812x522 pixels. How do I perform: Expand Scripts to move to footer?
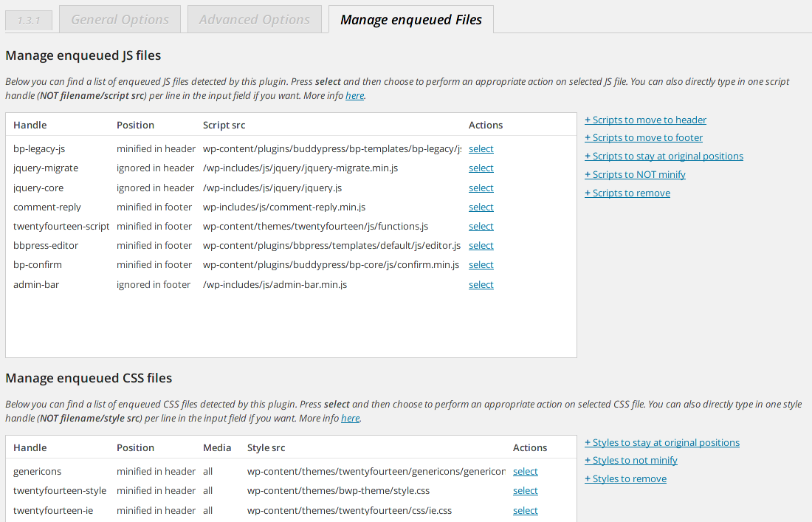click(x=644, y=137)
